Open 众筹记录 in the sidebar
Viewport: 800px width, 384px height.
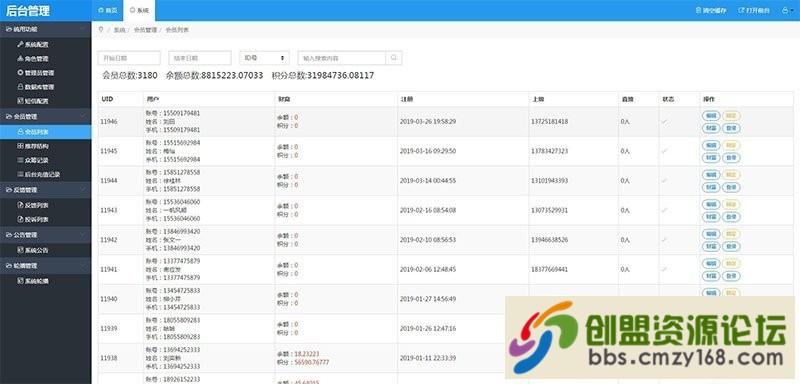pyautogui.click(x=33, y=160)
